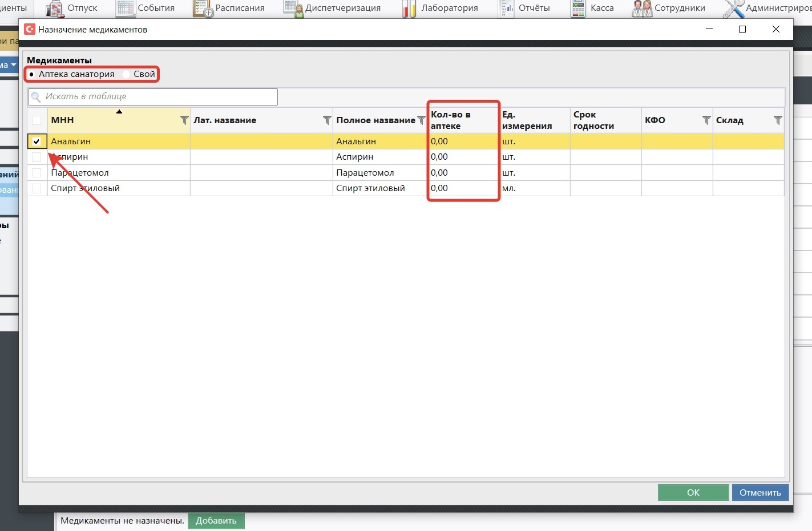Click the Искать в таблице search field
This screenshot has width=812, height=531.
point(160,97)
